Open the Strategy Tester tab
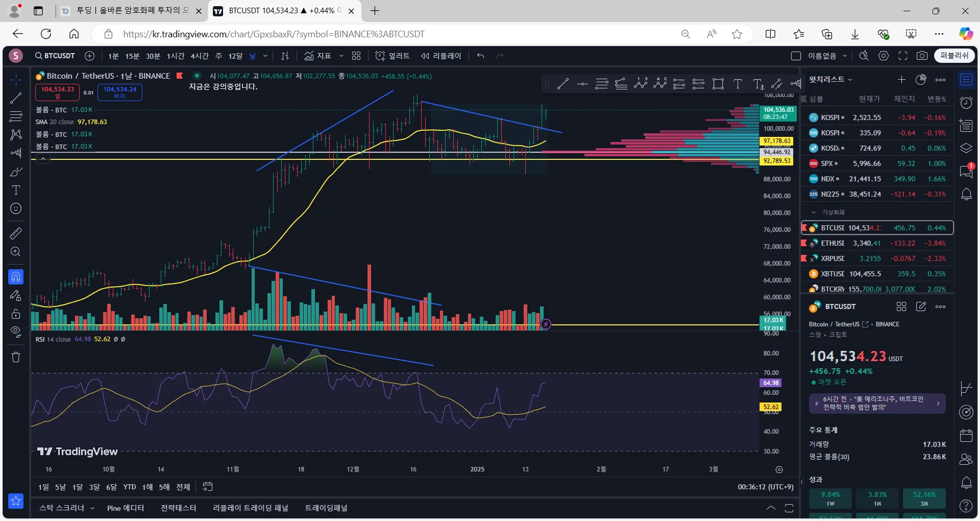Screen dimensions: 980x521 coord(178,508)
